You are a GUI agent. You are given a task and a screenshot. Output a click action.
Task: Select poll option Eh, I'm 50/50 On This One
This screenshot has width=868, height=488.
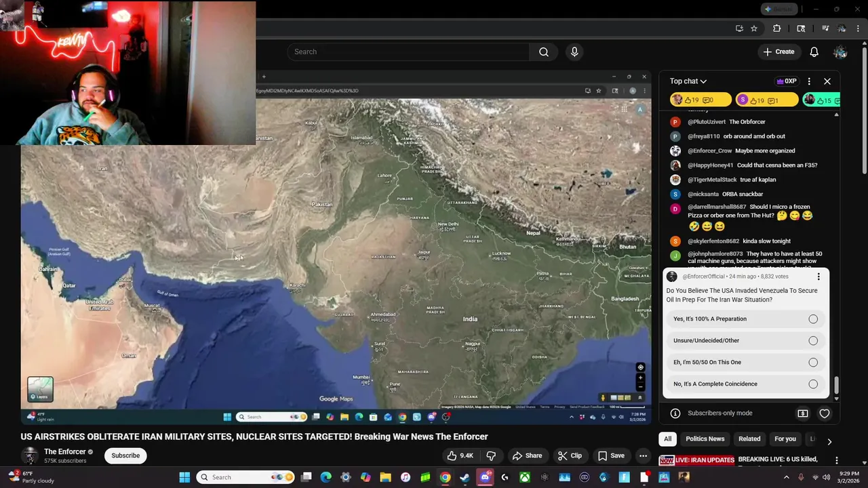[745, 363]
